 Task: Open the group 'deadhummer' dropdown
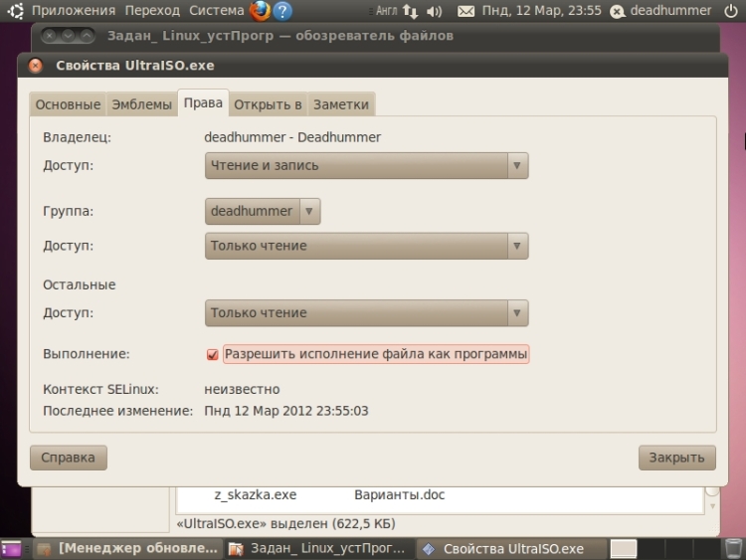pyautogui.click(x=263, y=211)
